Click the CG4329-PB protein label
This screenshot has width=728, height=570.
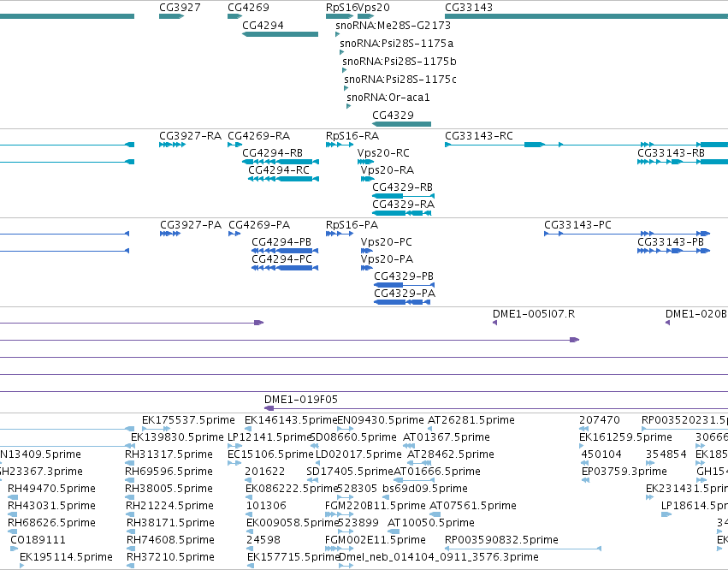pyautogui.click(x=404, y=276)
